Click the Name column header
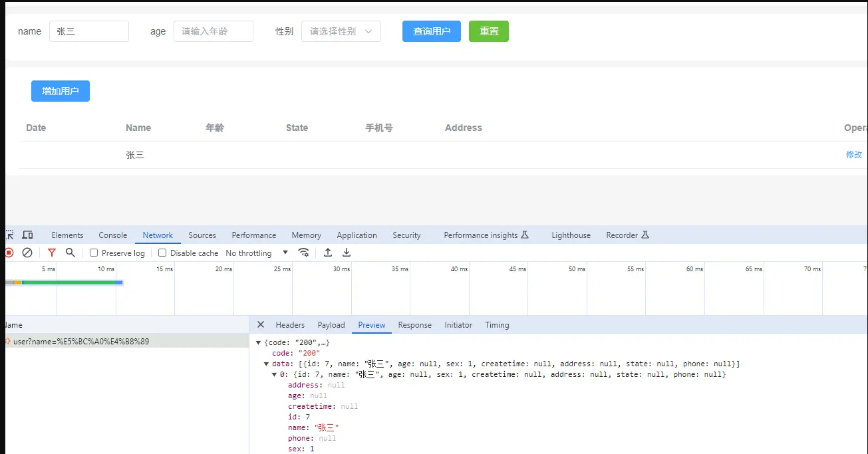This screenshot has width=868, height=454. [x=138, y=128]
